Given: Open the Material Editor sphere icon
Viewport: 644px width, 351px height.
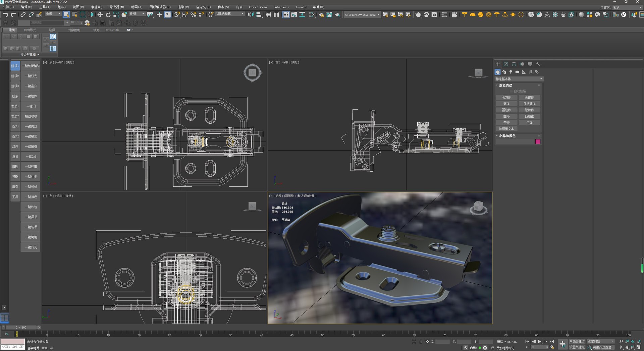Looking at the screenshot, I should pos(581,14).
